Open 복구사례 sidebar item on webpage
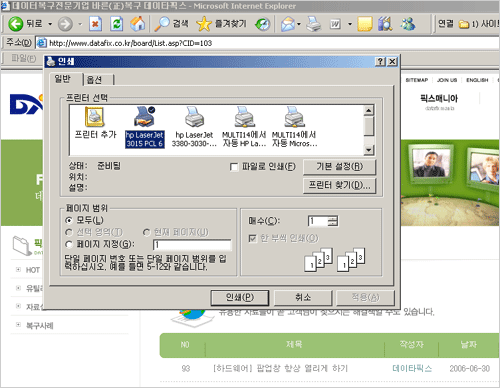Screen dimensions: 500x388 (x=40, y=326)
